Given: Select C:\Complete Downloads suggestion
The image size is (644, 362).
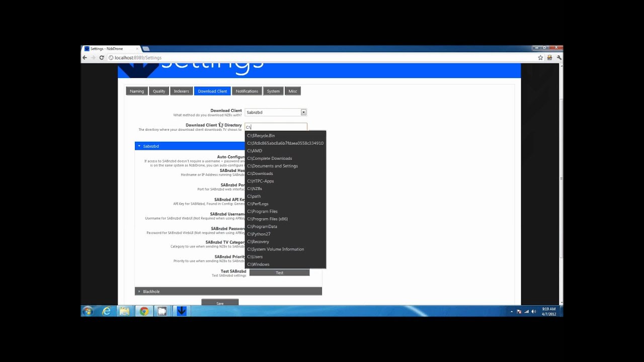Looking at the screenshot, I should point(285,158).
